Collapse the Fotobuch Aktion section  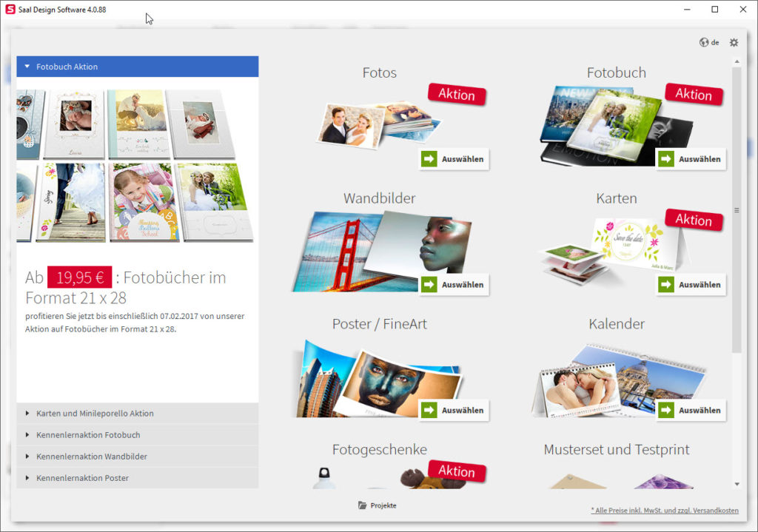(x=137, y=67)
